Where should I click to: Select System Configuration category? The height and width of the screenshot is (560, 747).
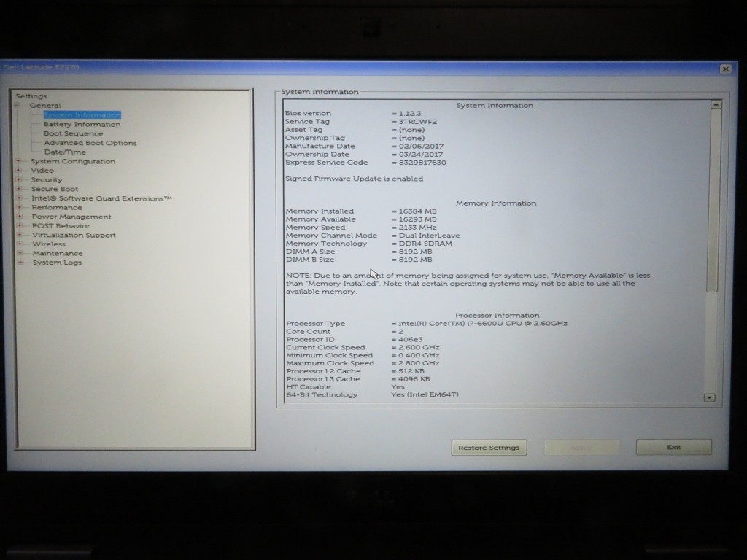click(x=73, y=161)
